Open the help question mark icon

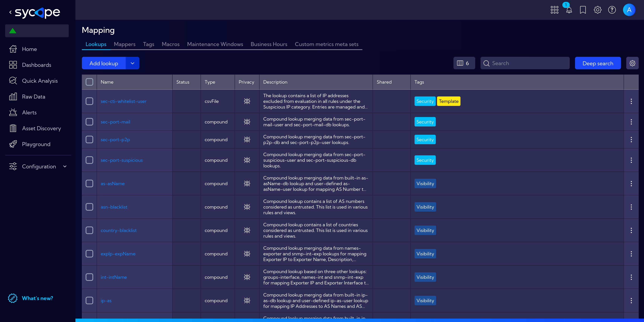tap(612, 10)
